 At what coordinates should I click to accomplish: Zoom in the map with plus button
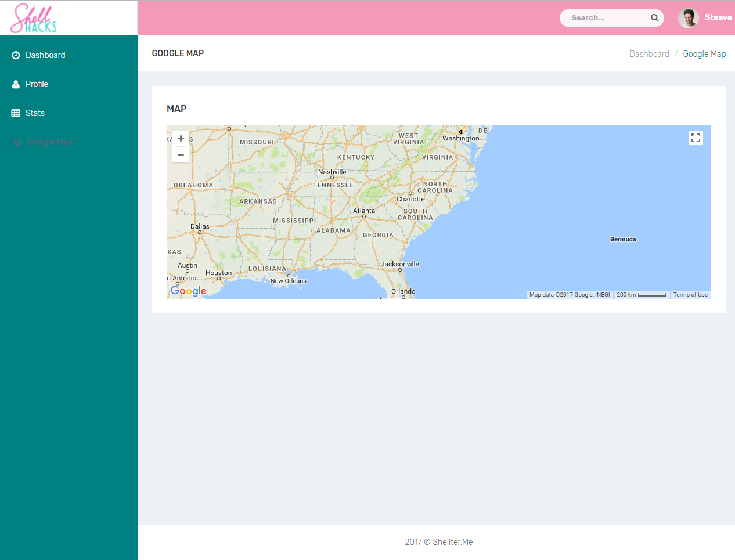click(x=181, y=138)
